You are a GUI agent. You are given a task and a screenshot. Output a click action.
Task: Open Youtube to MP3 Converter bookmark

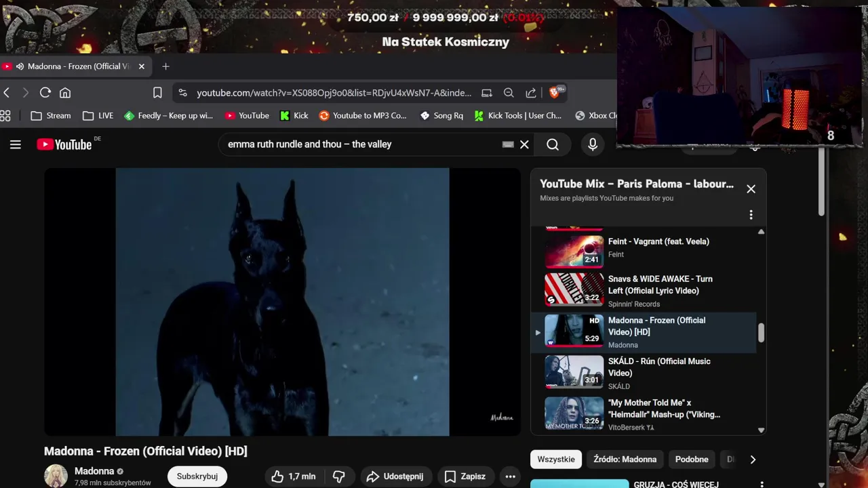tap(363, 116)
